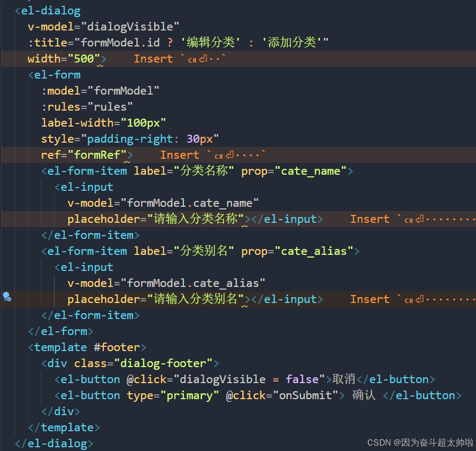Click the Insert hint on the 请输入分类别名 line
The height and width of the screenshot is (451, 476).
coord(413,299)
